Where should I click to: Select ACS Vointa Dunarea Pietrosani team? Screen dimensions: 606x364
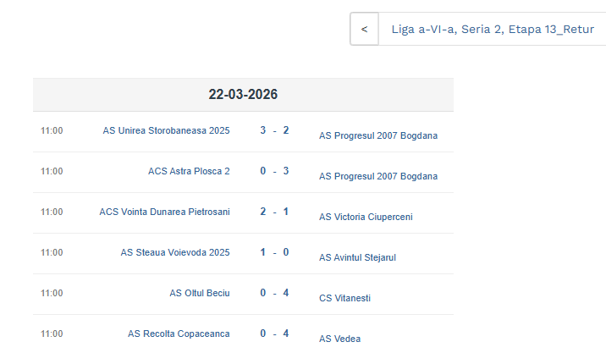coord(164,212)
